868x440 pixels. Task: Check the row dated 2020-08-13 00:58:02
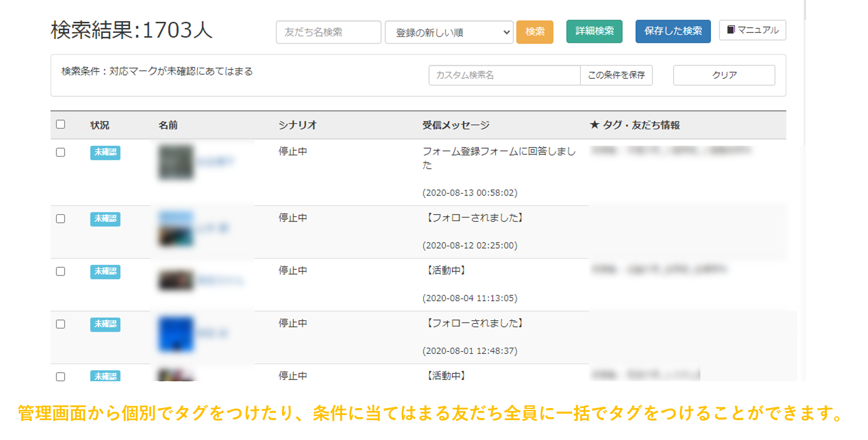61,153
